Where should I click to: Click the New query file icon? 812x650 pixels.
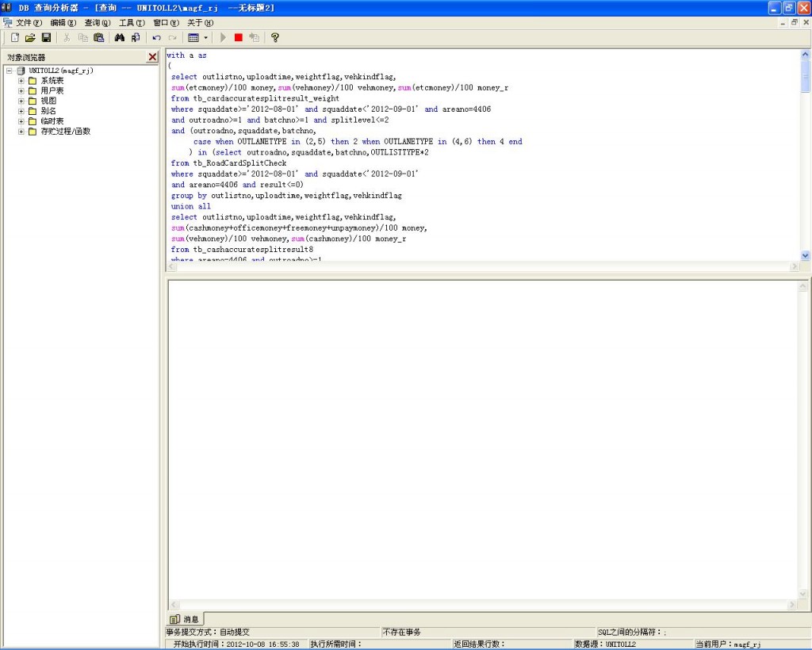click(14, 37)
